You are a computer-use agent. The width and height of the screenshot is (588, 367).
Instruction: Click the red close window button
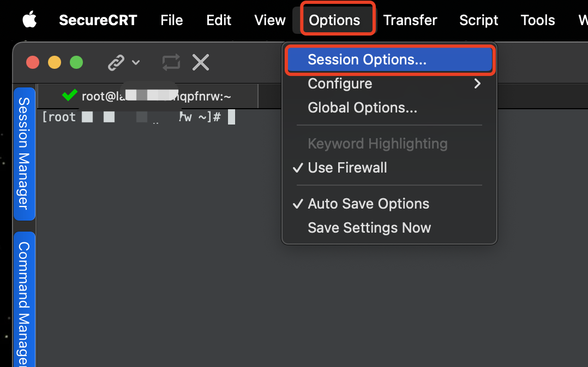[33, 62]
